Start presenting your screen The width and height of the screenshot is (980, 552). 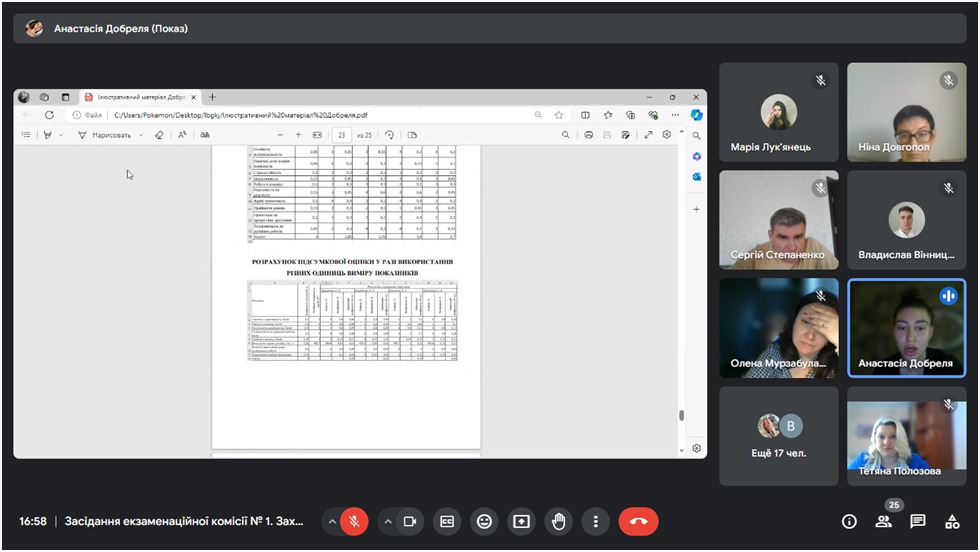[x=521, y=521]
